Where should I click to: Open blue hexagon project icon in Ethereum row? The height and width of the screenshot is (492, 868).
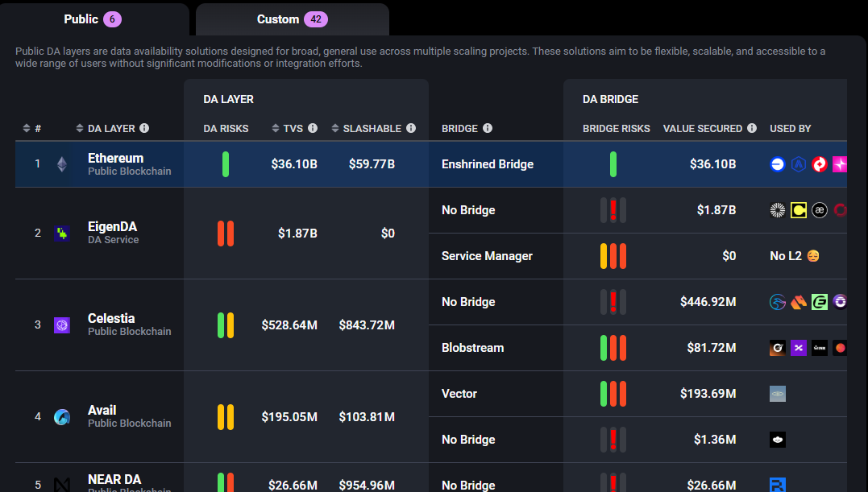tap(798, 164)
